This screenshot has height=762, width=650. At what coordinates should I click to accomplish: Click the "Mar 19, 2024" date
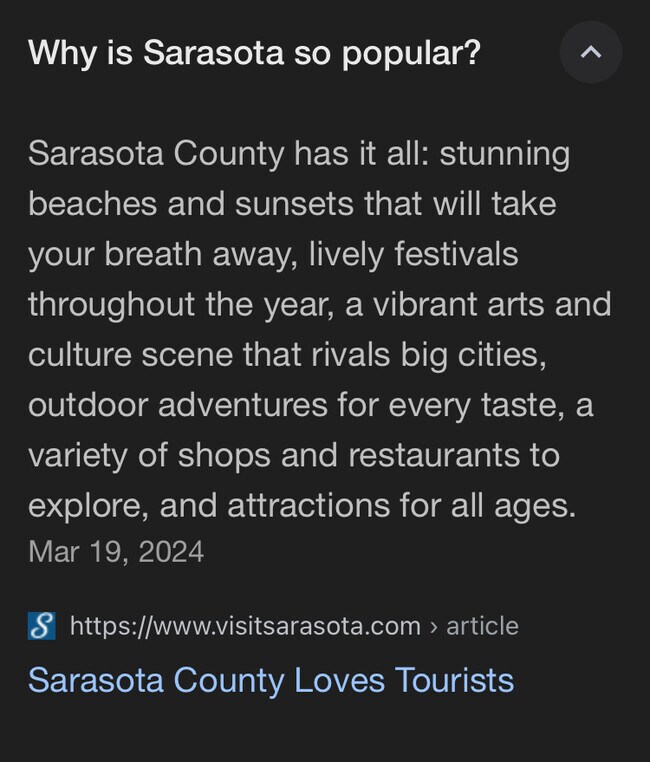coord(116,551)
